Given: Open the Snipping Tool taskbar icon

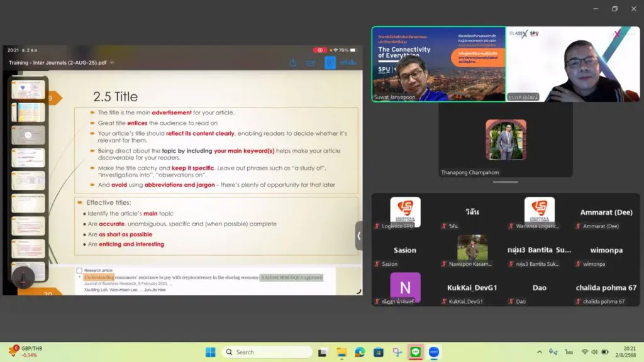Looking at the screenshot, I should click(397, 352).
